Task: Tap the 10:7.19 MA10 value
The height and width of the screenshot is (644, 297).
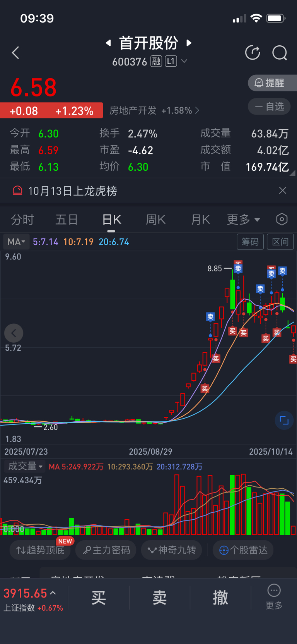Action: tap(79, 242)
